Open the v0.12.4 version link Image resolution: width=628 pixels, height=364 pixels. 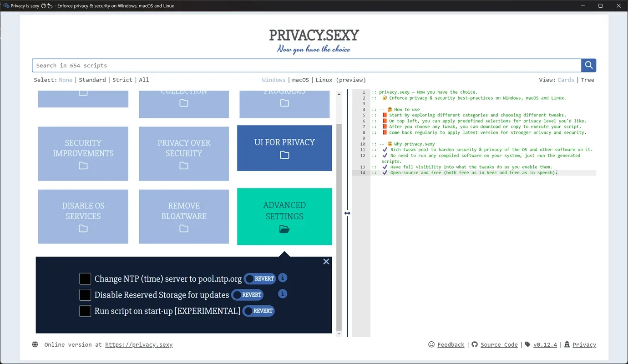[545, 344]
